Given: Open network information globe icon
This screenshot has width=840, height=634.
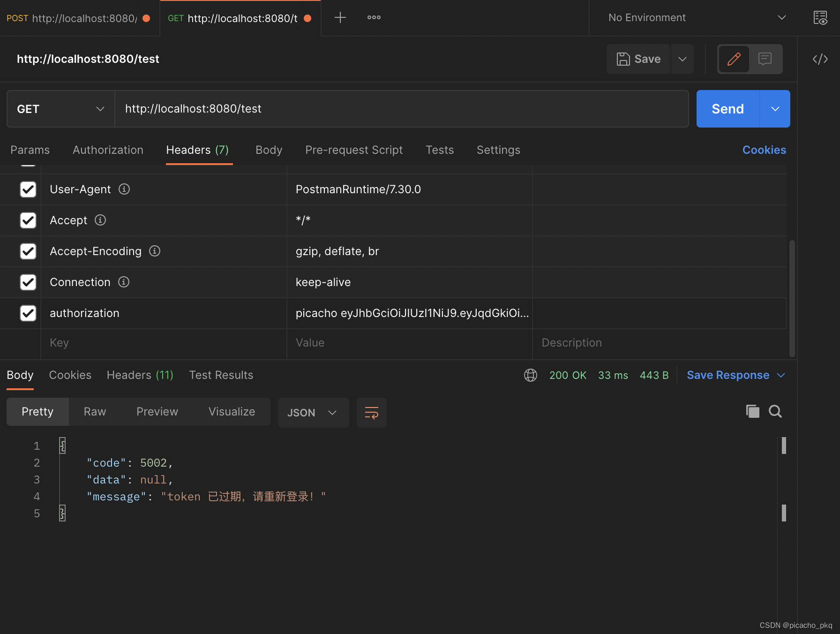Looking at the screenshot, I should point(530,375).
